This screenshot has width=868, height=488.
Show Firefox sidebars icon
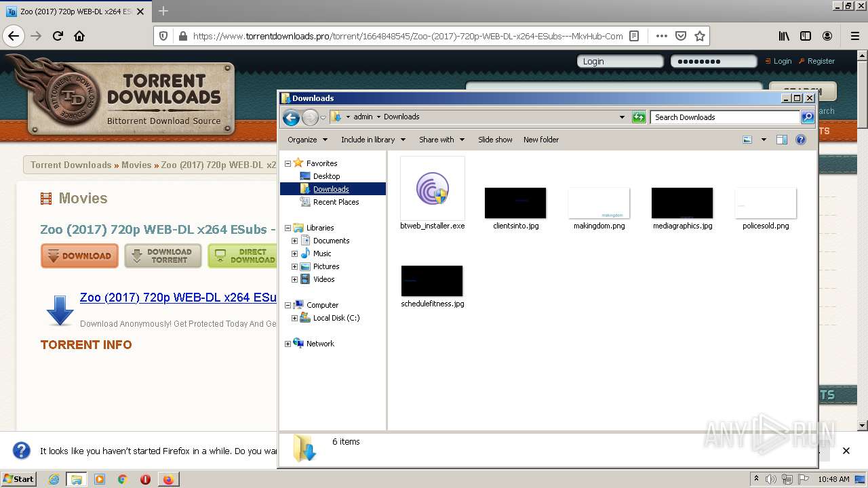tap(806, 36)
